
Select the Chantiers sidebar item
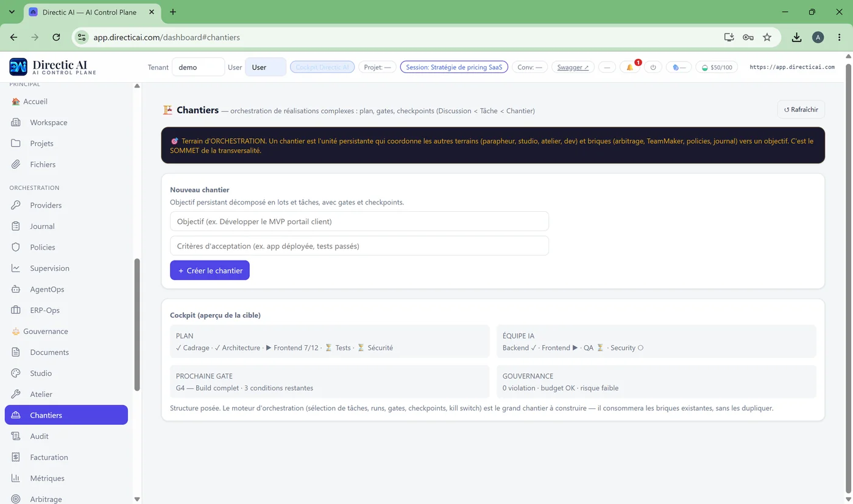tap(66, 415)
